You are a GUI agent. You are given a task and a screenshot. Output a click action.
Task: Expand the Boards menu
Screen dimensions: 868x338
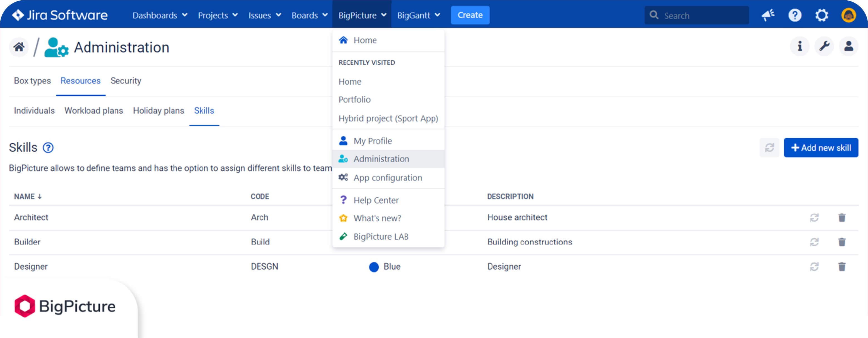click(x=309, y=15)
